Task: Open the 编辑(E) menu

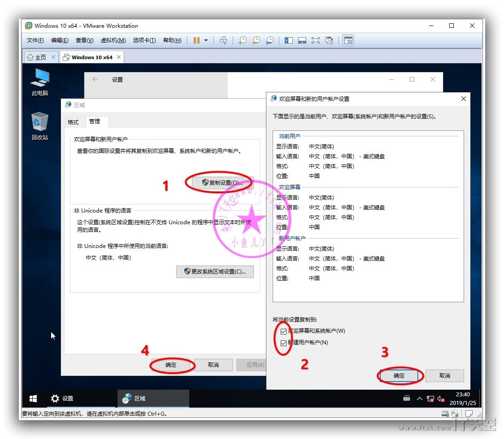Action: pos(60,40)
